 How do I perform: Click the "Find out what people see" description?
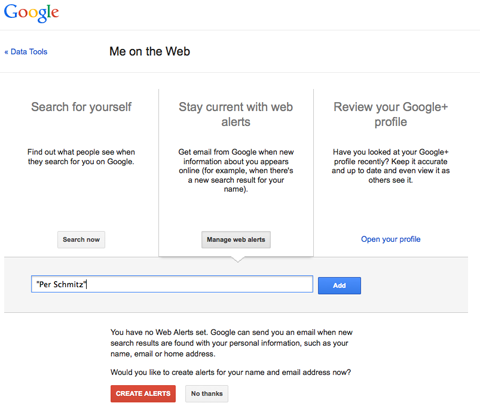click(x=81, y=157)
